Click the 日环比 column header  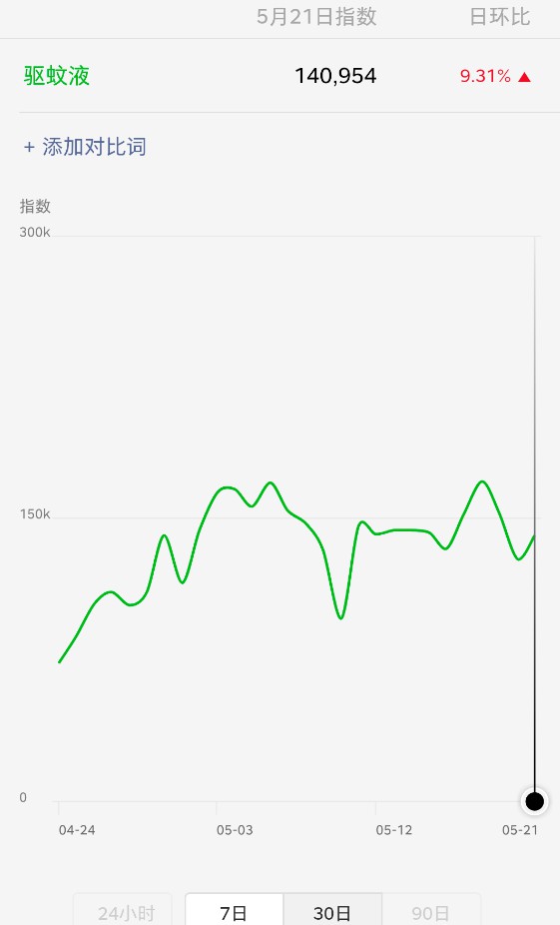500,17
